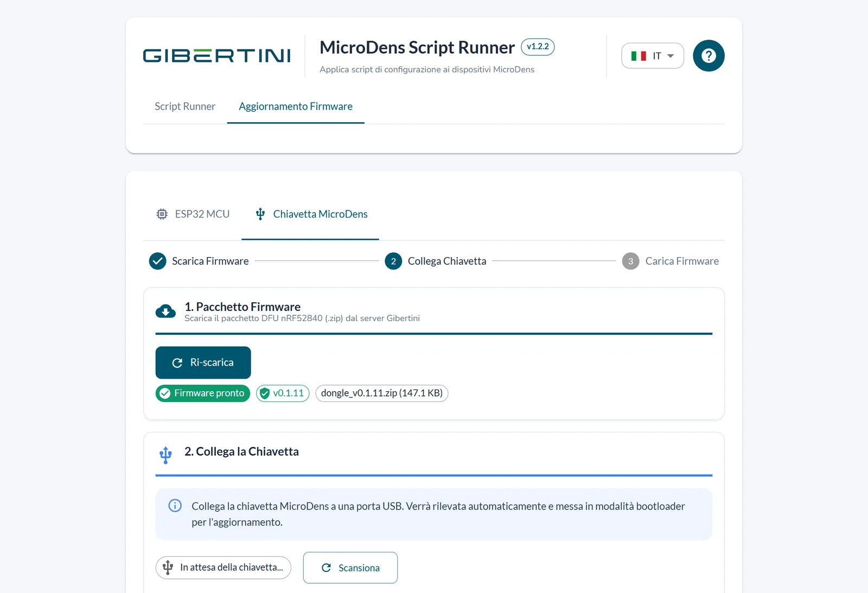Viewport: 868px width, 593px height.
Task: Click the info icon in the blue notice
Action: point(175,506)
